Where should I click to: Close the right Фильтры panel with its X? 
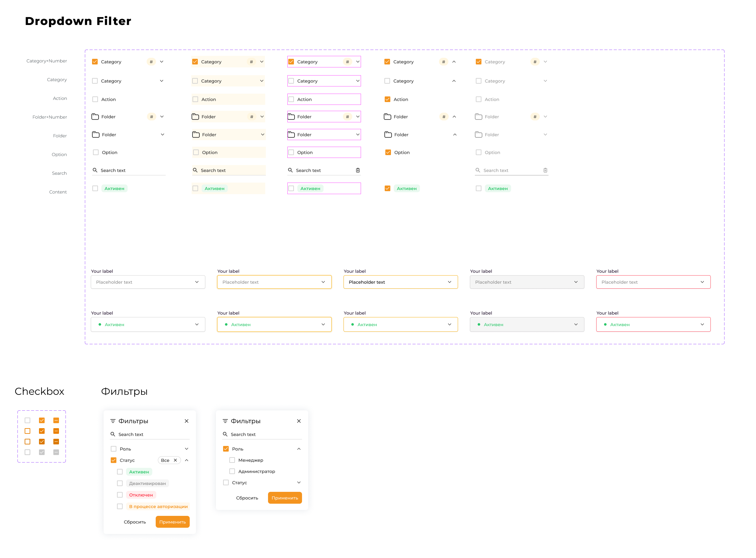click(299, 421)
